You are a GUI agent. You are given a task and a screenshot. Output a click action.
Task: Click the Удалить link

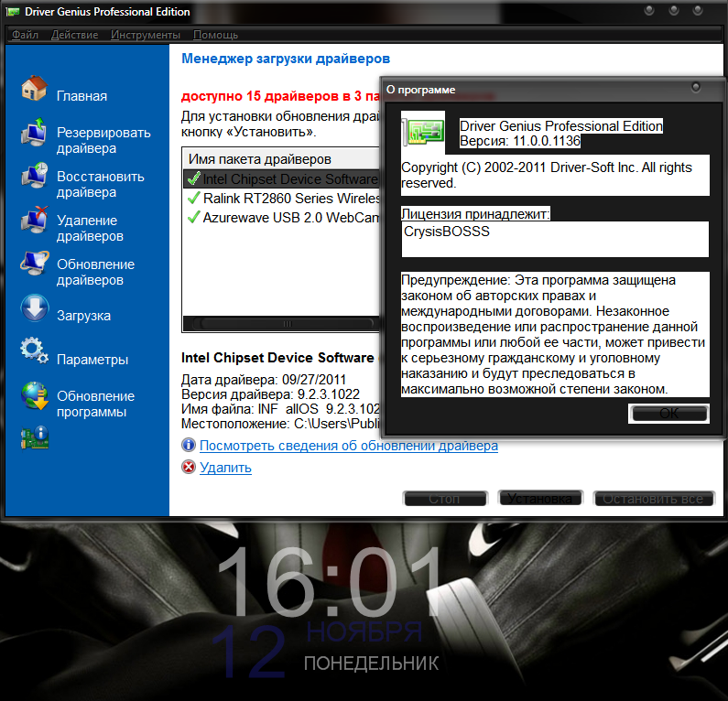225,467
